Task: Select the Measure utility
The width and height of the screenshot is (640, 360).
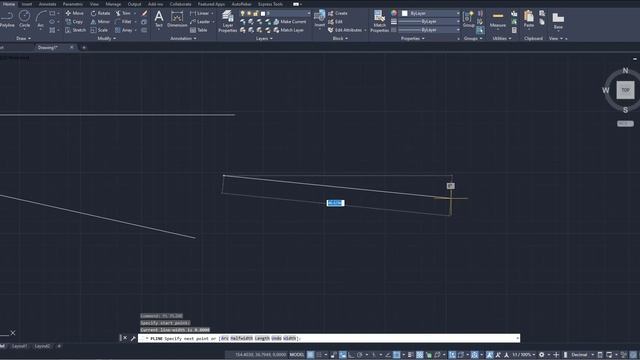Action: (x=498, y=19)
